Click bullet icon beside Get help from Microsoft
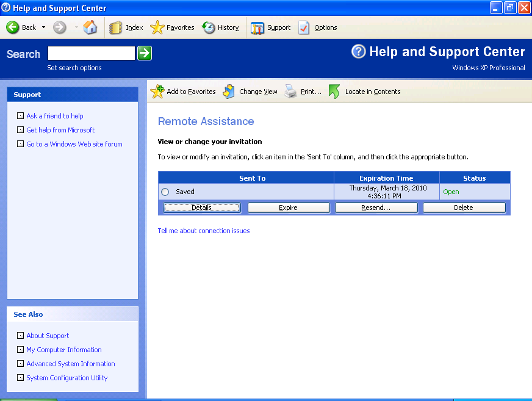 (20, 130)
